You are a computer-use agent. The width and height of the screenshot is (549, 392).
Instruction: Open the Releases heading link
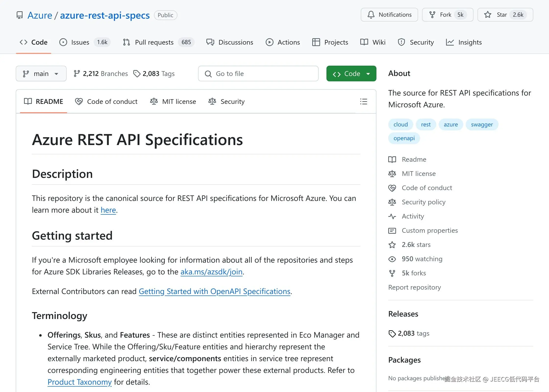pyautogui.click(x=403, y=314)
